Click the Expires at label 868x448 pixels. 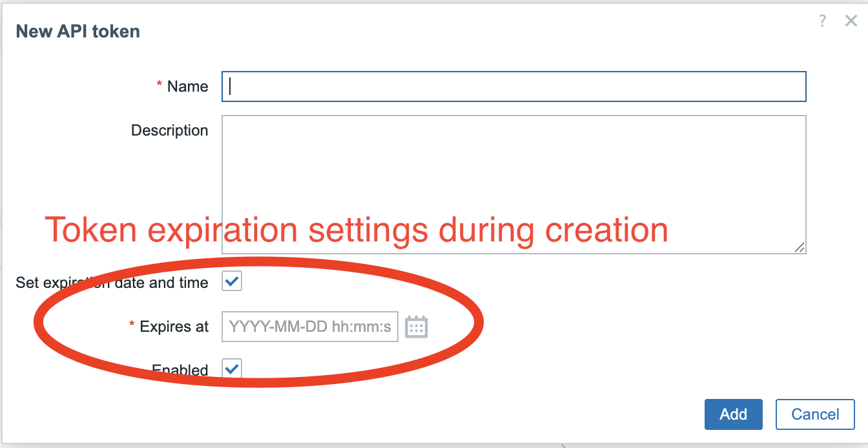click(x=174, y=327)
